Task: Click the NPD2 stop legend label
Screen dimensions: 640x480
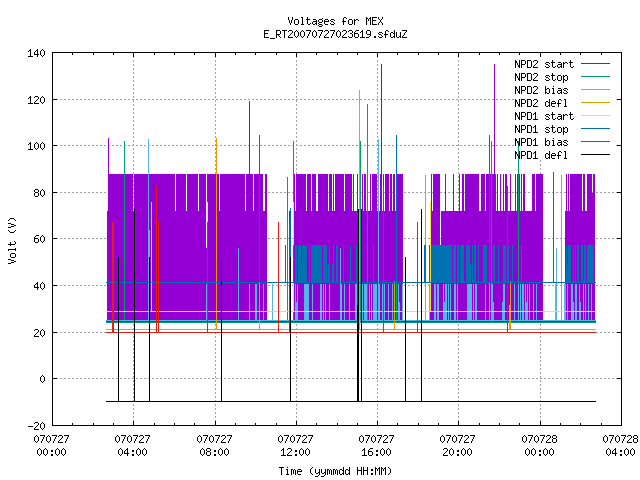Action: pos(541,77)
